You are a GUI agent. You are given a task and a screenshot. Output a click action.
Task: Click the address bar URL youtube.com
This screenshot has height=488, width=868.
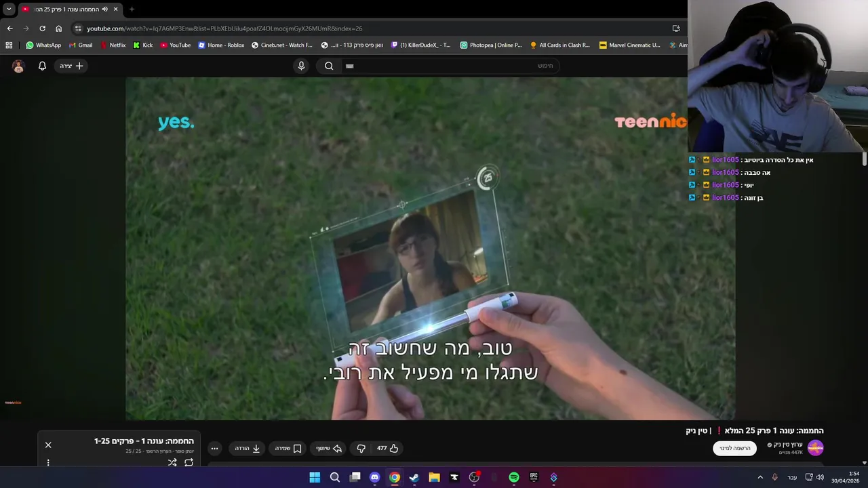[224, 28]
